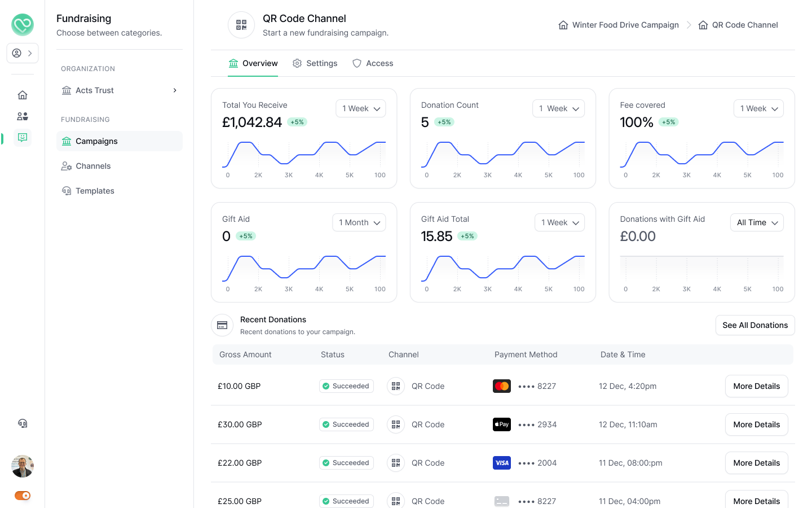This screenshot has width=812, height=508.
Task: Switch to the Access tab
Action: (373, 63)
